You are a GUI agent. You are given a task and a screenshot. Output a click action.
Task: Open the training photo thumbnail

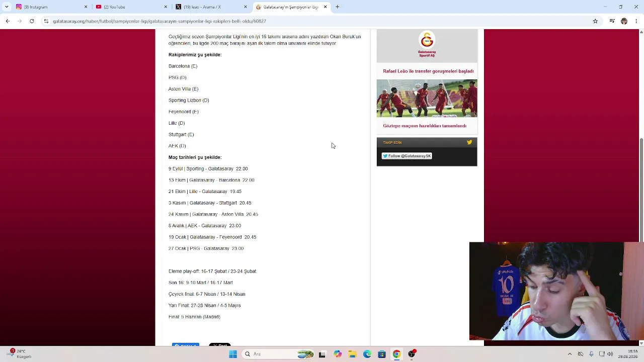[x=427, y=99]
